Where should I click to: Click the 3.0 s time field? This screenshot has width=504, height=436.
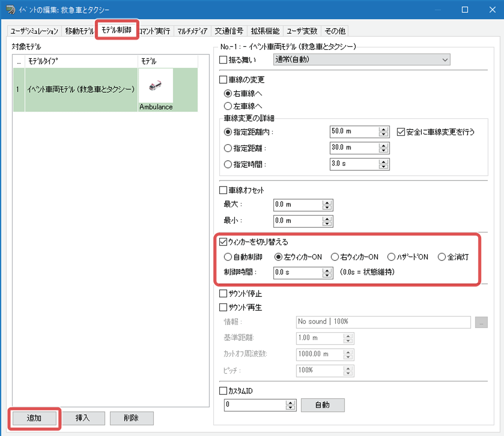point(354,164)
